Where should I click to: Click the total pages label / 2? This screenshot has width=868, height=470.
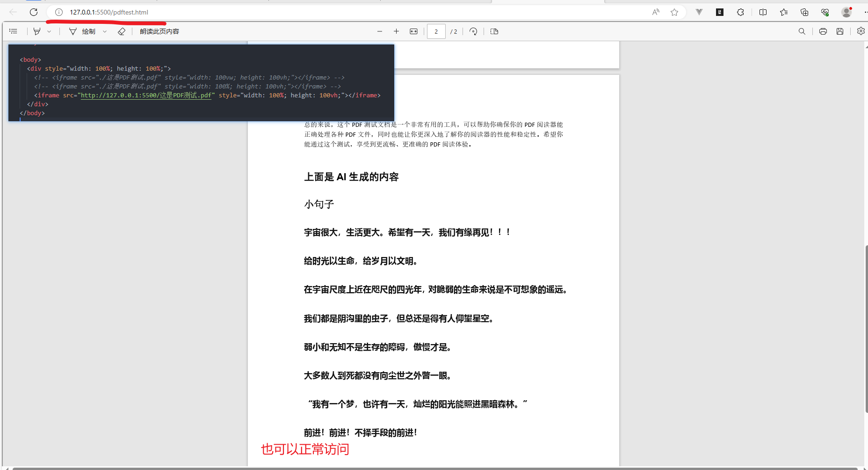(x=454, y=31)
